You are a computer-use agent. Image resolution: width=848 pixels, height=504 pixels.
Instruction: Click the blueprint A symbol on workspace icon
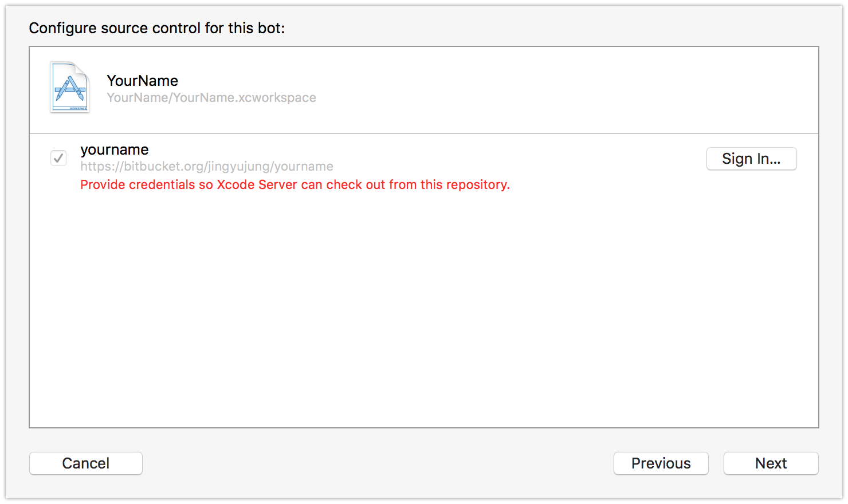point(70,90)
